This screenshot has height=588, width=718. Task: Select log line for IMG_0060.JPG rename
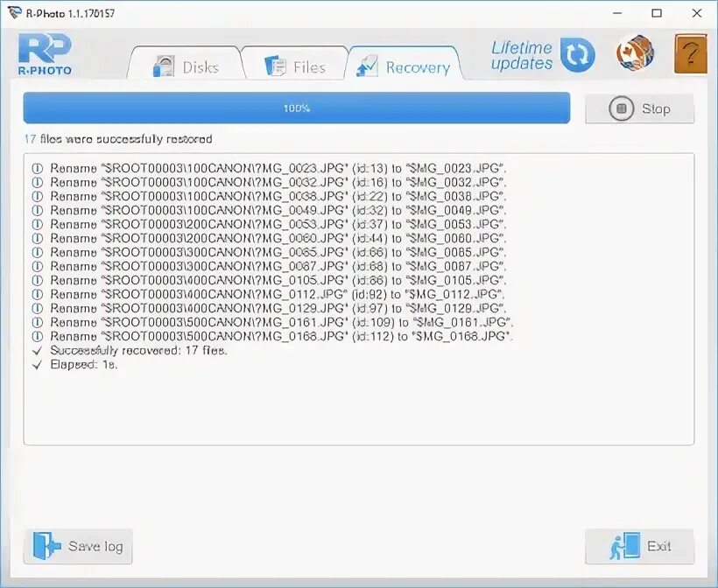[278, 238]
